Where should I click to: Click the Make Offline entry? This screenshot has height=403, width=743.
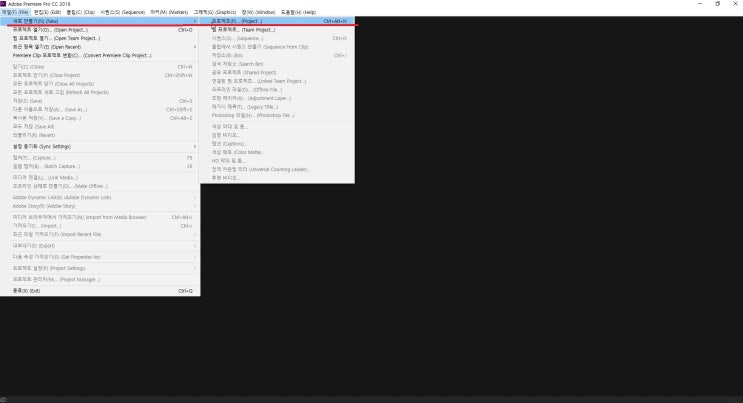coord(100,186)
